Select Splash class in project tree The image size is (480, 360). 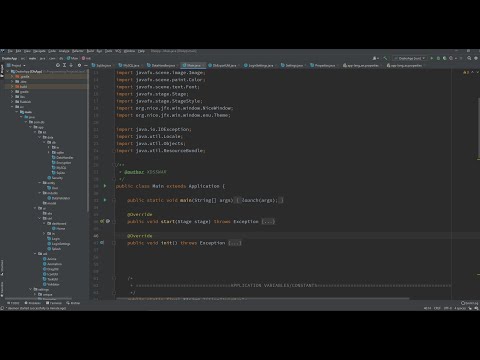54,249
